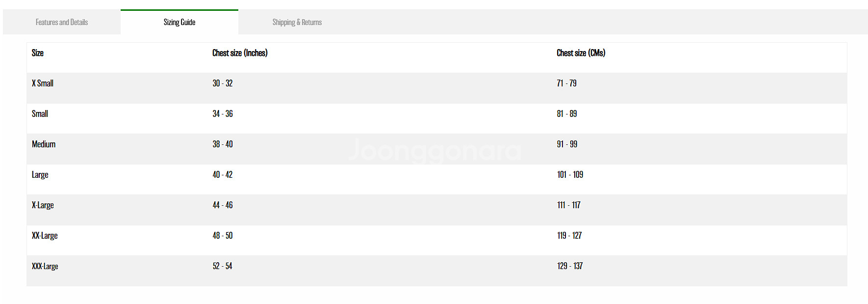Click the Chest size (Inches) header

[x=240, y=53]
